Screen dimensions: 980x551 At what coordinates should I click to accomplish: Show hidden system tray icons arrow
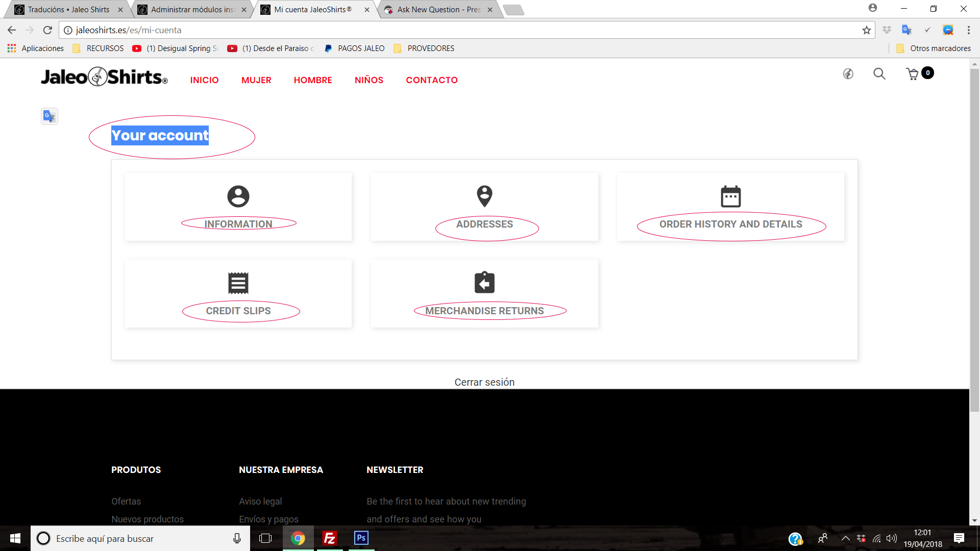coord(845,538)
